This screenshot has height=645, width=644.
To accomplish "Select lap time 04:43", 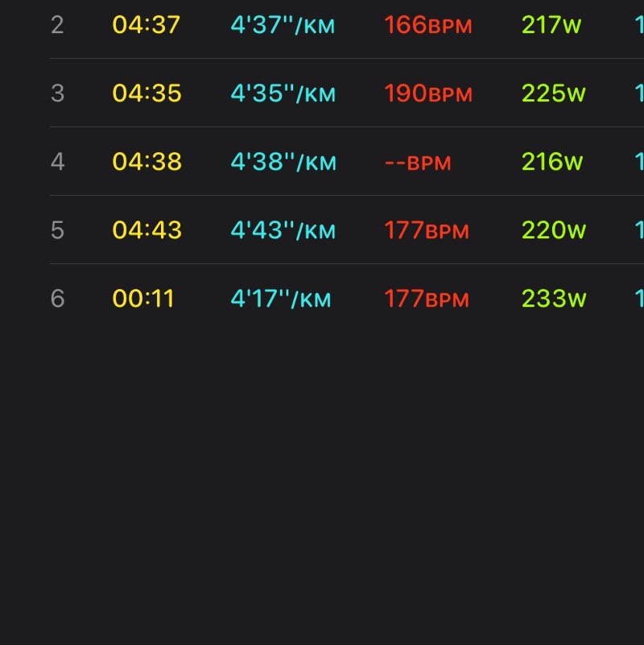I will click(147, 230).
